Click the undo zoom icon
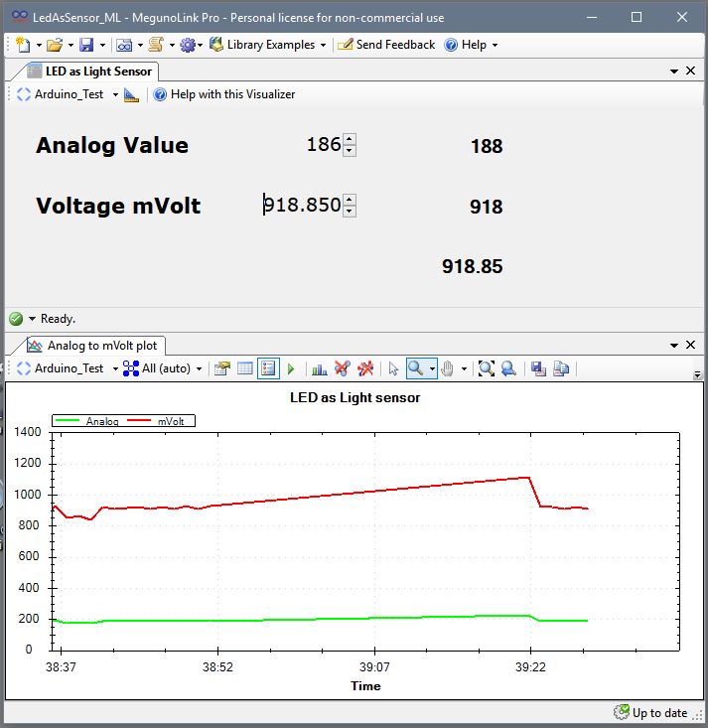This screenshot has width=708, height=728. tap(508, 369)
